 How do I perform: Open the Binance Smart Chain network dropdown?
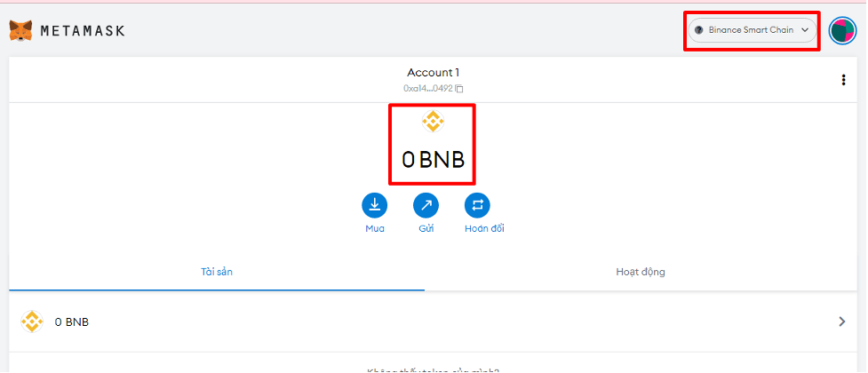[x=753, y=30]
